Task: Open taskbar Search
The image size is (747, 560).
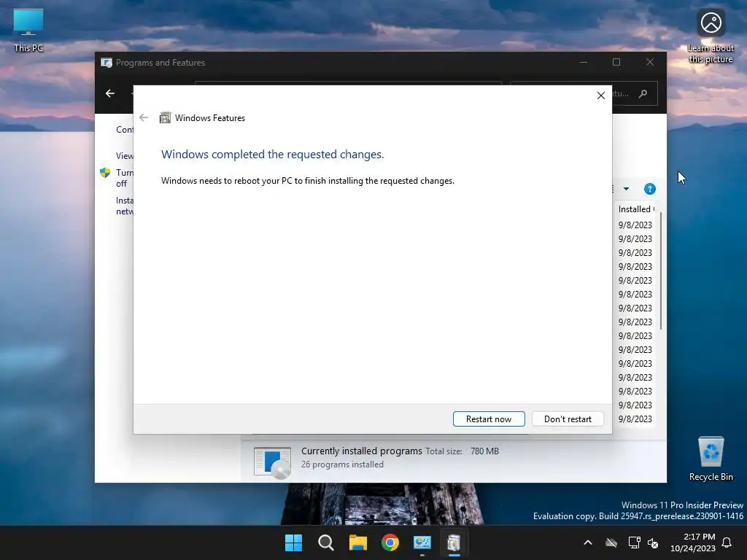Action: click(326, 542)
